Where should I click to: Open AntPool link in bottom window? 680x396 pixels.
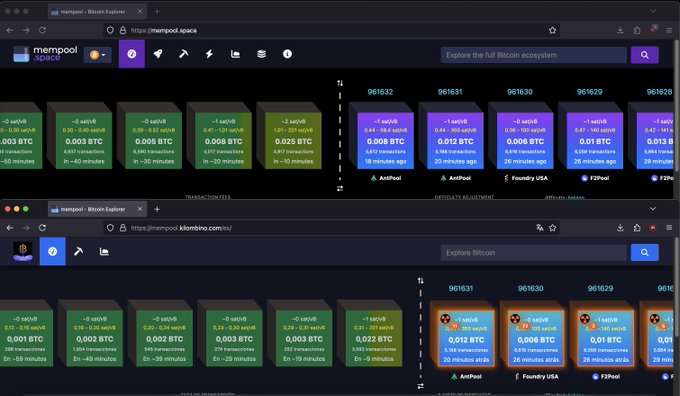(x=466, y=376)
